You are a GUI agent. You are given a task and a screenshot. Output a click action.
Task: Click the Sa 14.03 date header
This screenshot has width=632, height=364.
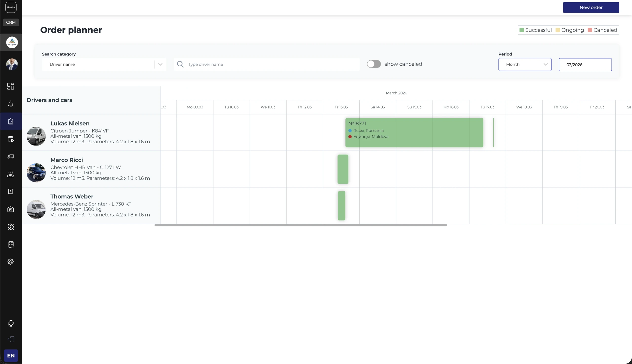377,107
